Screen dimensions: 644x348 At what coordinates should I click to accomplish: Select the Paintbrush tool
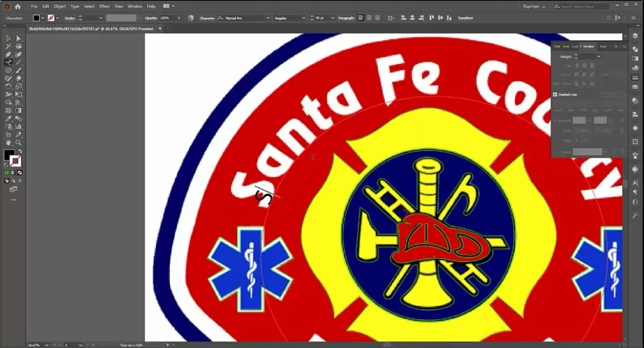pos(18,70)
